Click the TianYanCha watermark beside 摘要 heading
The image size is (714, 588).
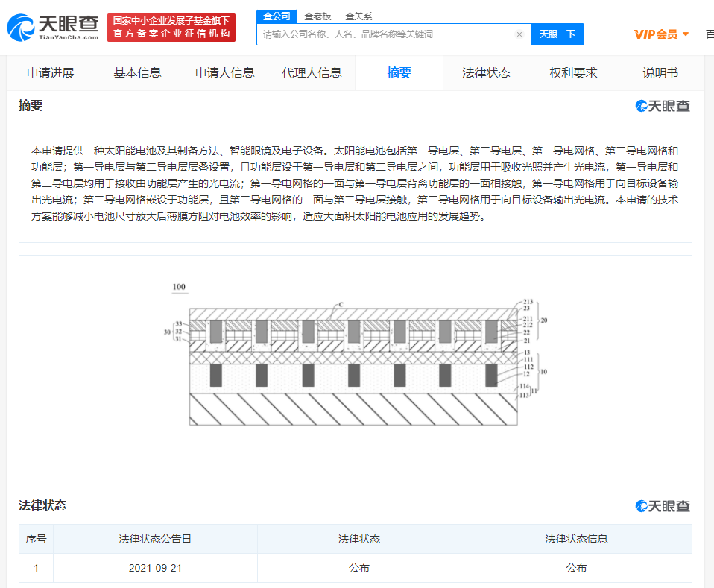(x=663, y=106)
